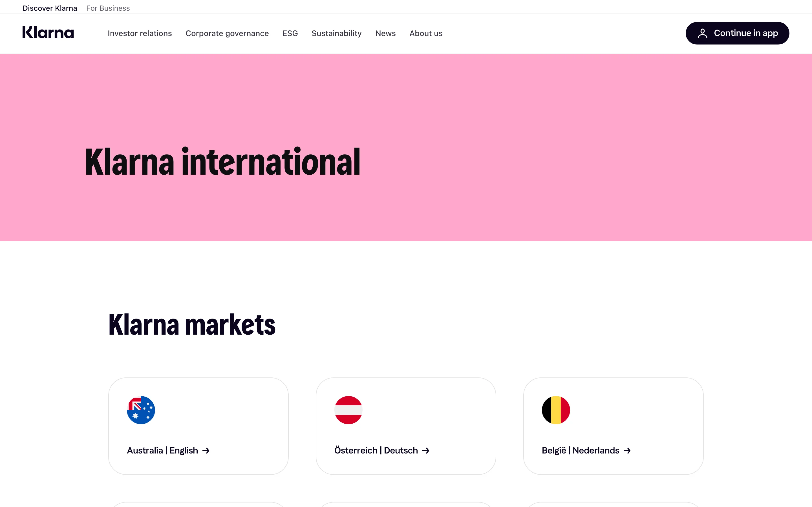Click the Klarna logo
Viewport: 812px width, 507px height.
coord(48,32)
